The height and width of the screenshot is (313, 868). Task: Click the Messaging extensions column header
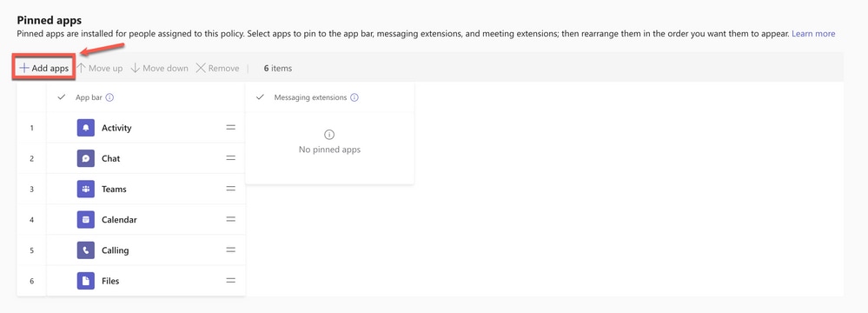click(x=310, y=97)
